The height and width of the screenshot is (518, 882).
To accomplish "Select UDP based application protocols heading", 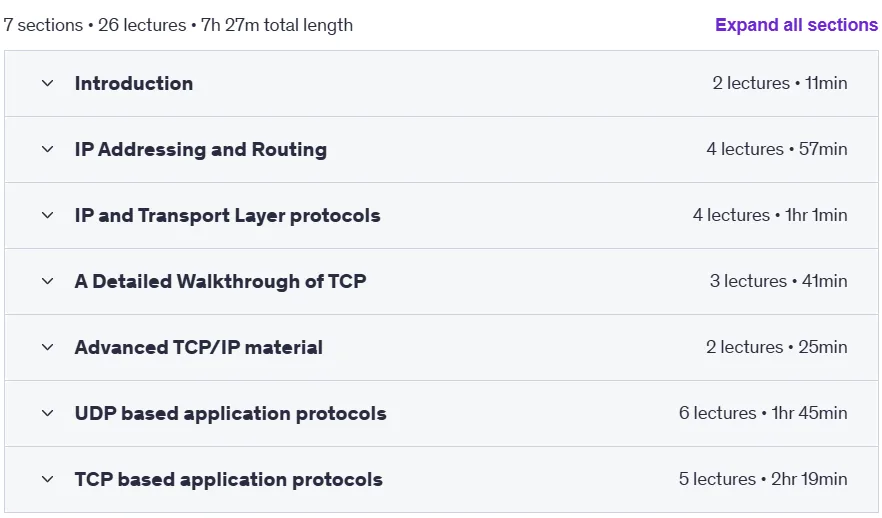I will click(x=231, y=413).
